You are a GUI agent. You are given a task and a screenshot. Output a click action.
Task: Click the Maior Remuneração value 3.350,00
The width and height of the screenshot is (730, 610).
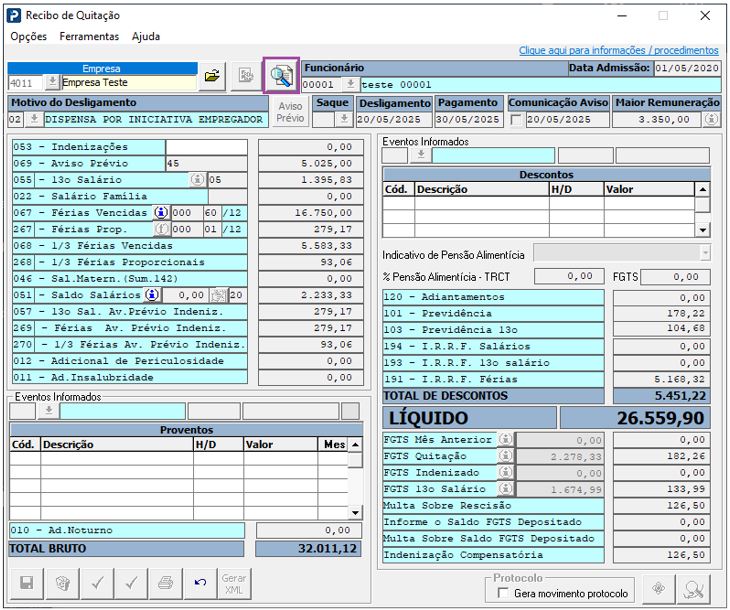(x=656, y=120)
